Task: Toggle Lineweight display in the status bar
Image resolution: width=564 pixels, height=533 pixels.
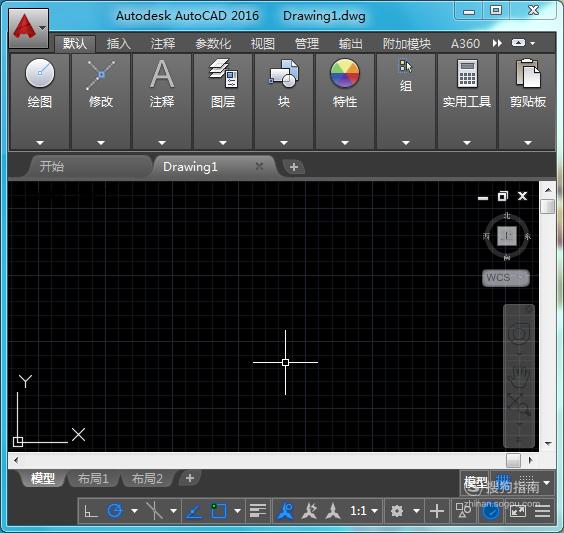Action: coord(258,511)
